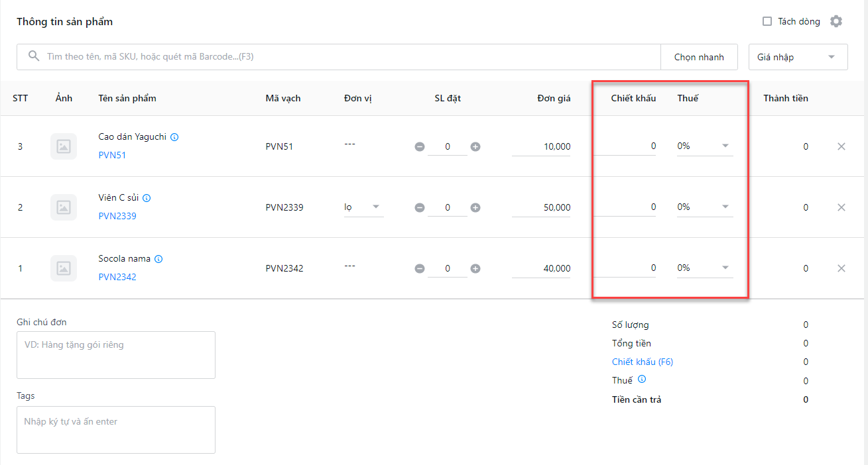Click the Chiết khấu (F6) link
Image resolution: width=868 pixels, height=465 pixels.
[x=643, y=362]
